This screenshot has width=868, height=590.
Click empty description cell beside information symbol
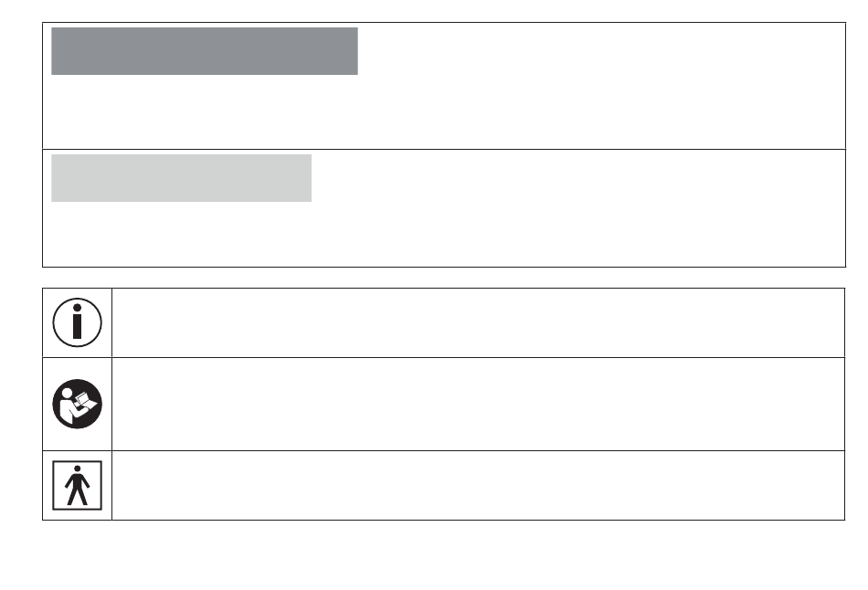[478, 322]
